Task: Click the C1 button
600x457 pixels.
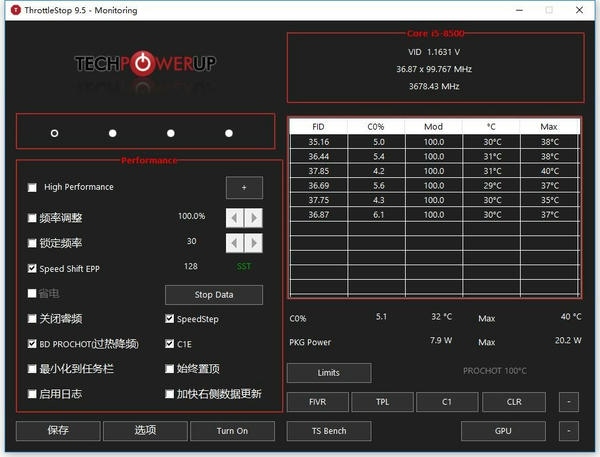Action: (x=447, y=402)
